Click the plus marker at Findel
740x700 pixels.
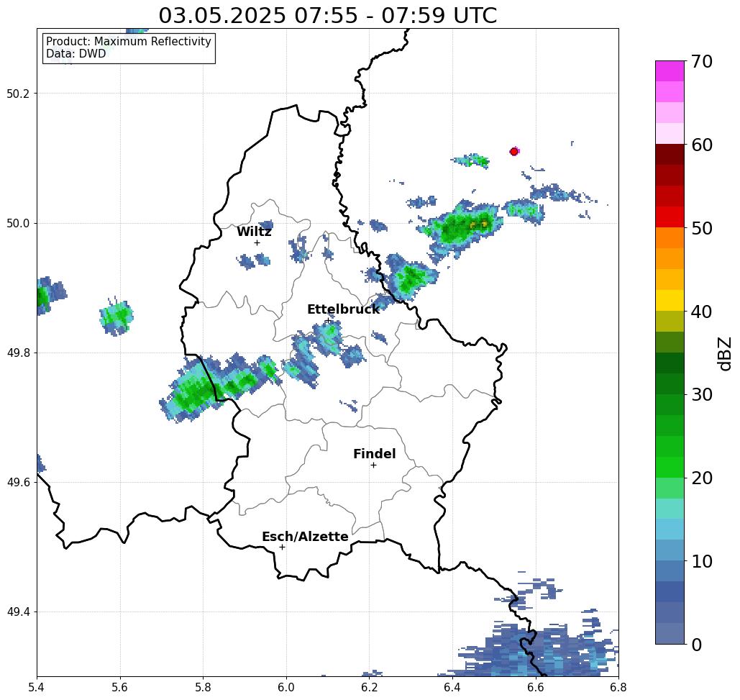(x=373, y=465)
